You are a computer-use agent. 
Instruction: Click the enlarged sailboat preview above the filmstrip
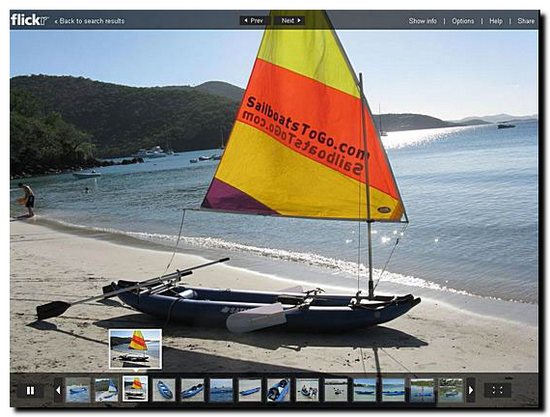pos(135,349)
